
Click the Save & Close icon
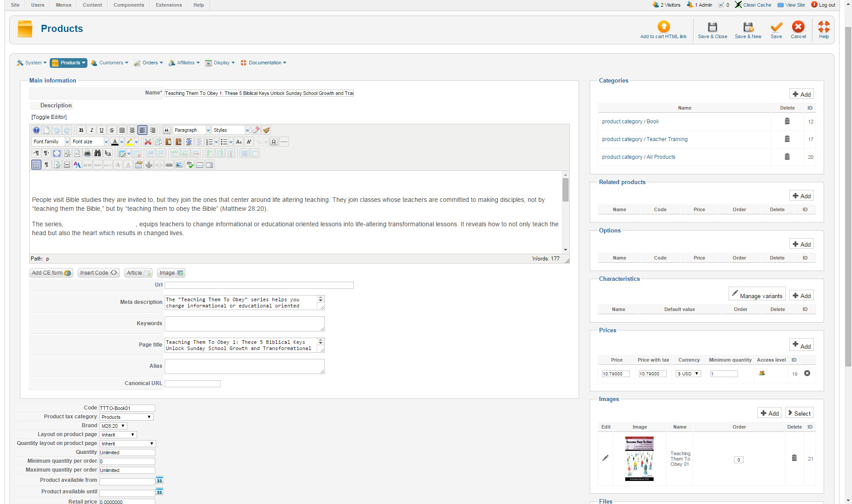712,27
